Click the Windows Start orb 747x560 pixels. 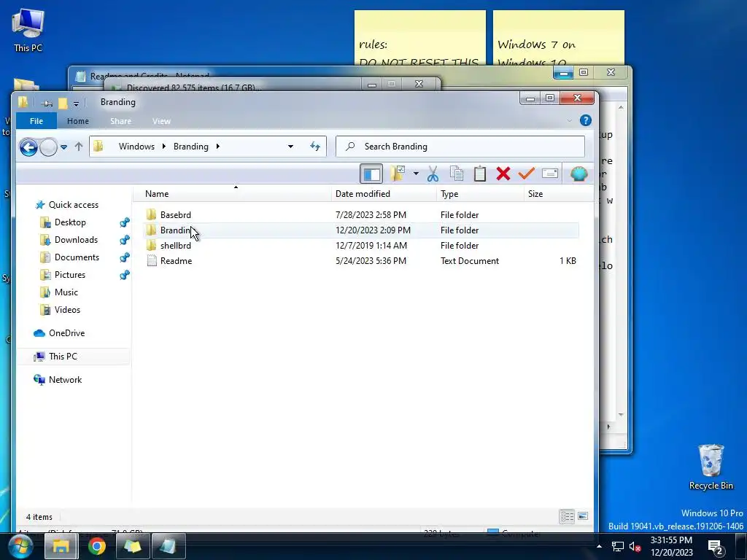(x=20, y=546)
